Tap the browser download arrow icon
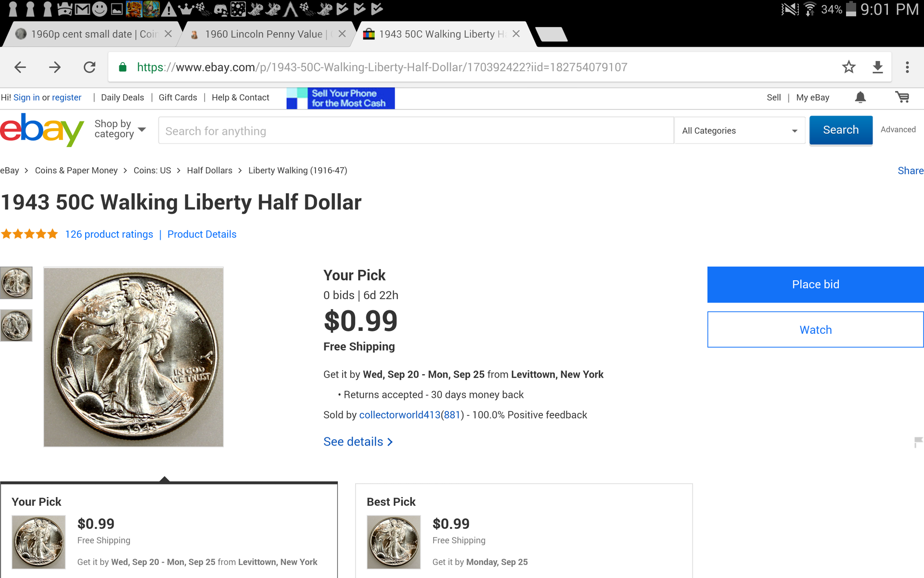The height and width of the screenshot is (578, 924). (x=878, y=67)
